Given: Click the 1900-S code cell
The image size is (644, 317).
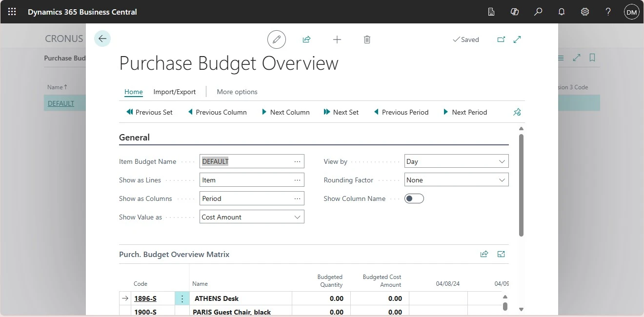Looking at the screenshot, I should pyautogui.click(x=145, y=311).
